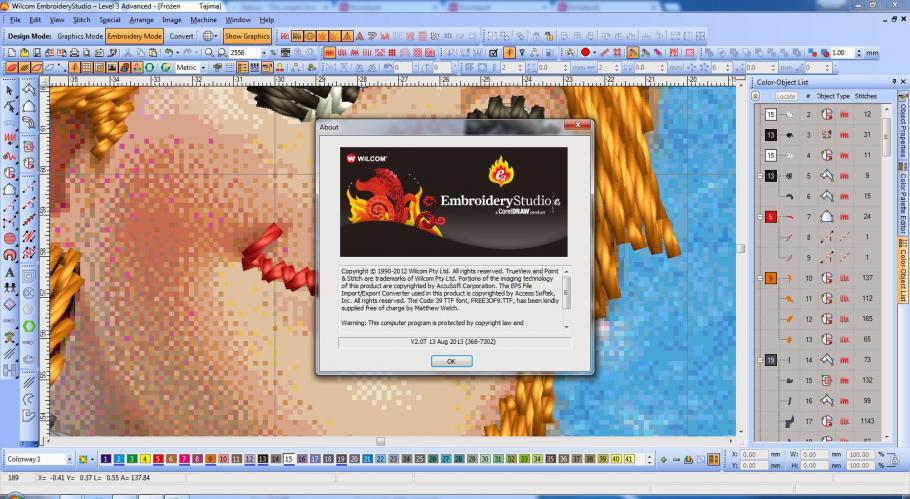Select color swatch 5 in palette
Image resolution: width=910 pixels, height=499 pixels.
pyautogui.click(x=158, y=459)
